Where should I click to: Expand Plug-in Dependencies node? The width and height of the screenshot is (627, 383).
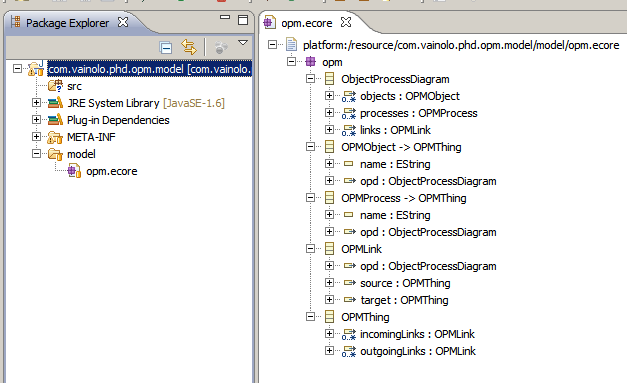point(36,120)
